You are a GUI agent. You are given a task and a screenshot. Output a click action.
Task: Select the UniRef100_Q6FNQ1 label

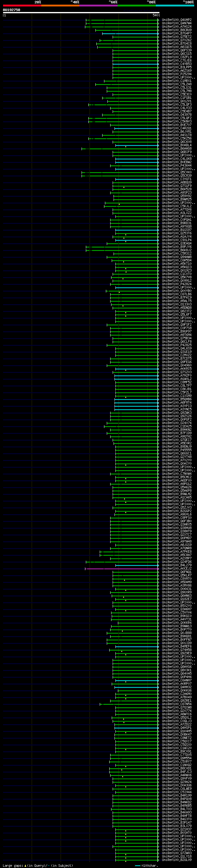[177, 572]
